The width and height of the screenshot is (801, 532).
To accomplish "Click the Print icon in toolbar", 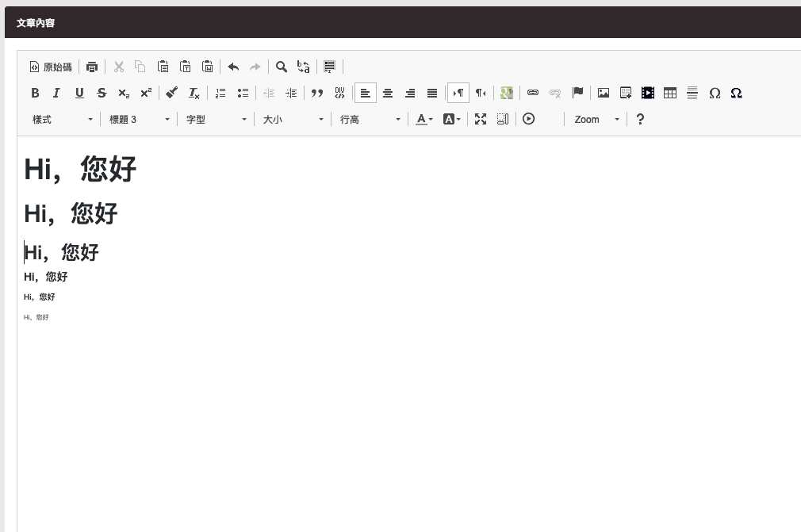I will [x=92, y=67].
